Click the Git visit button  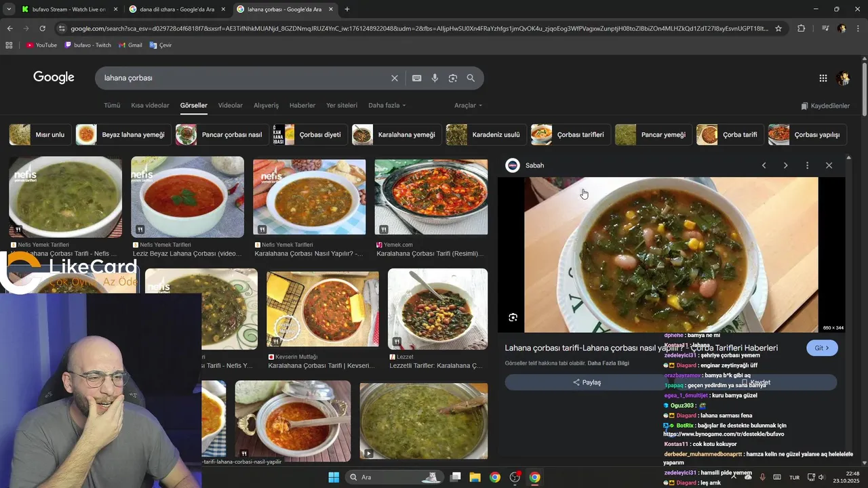(822, 348)
